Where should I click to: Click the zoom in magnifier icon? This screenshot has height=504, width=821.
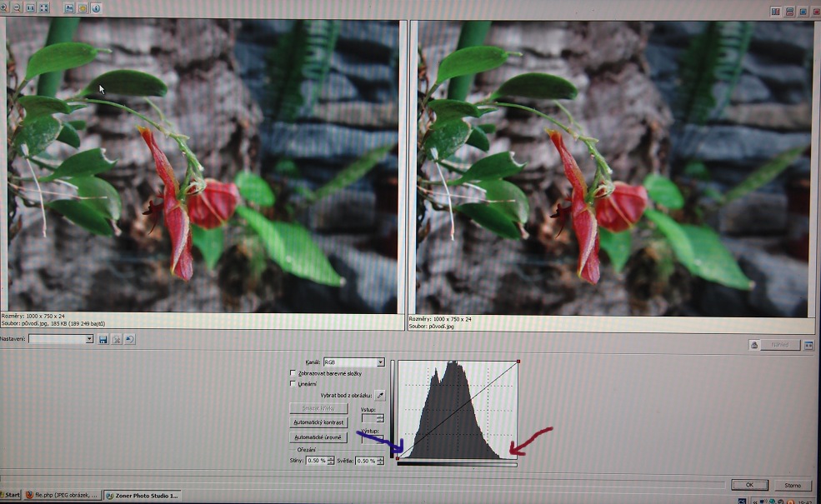(4, 7)
